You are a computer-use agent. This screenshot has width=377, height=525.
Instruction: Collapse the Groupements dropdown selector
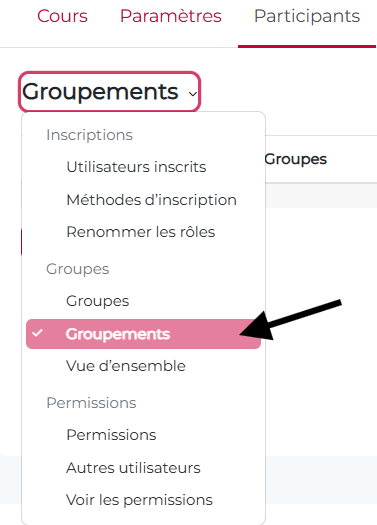tap(109, 91)
